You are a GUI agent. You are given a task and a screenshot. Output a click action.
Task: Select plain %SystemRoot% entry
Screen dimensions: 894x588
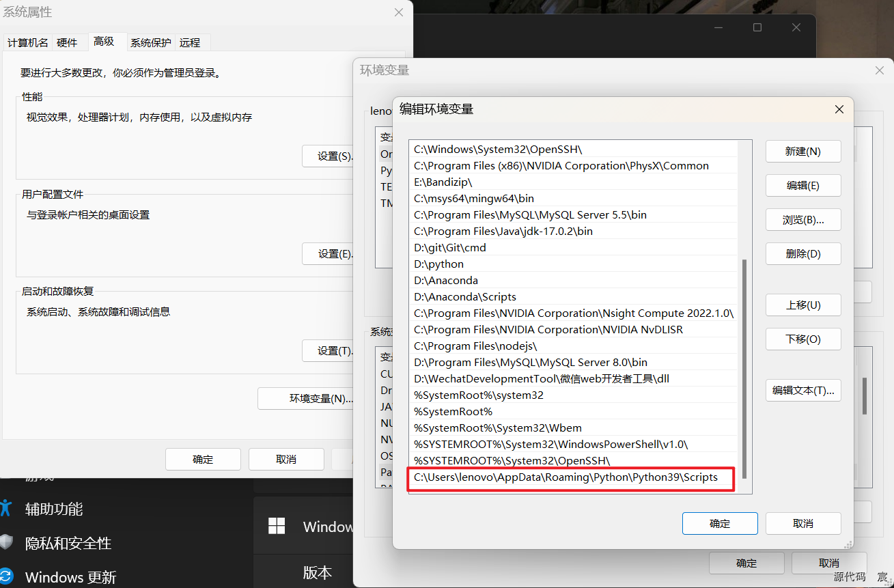573,411
